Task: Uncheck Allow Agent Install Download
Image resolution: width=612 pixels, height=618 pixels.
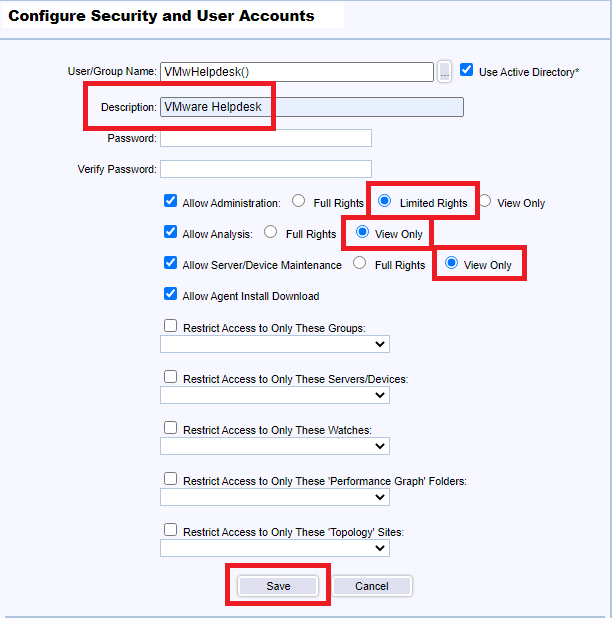Action: (171, 295)
